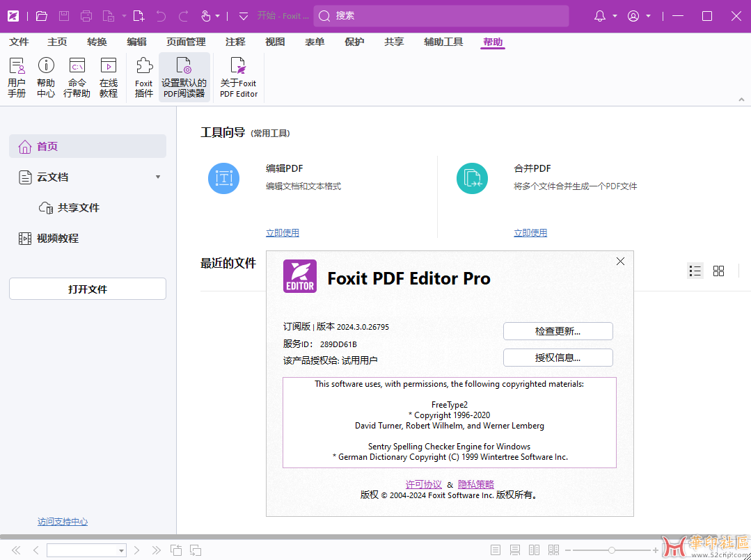Switch to the 保护 tab
The height and width of the screenshot is (560, 751).
(354, 42)
